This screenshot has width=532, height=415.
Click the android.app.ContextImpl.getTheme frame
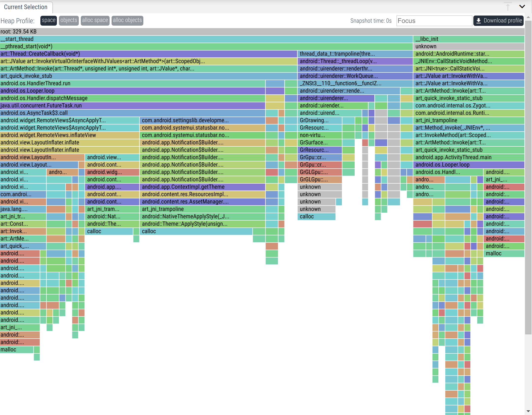(x=202, y=187)
